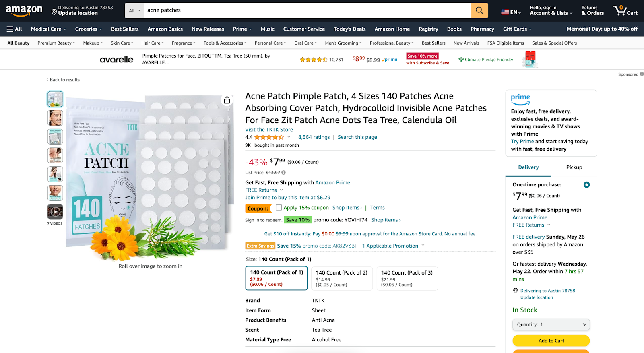Select the 140 Count Pack of 2 option
Screen dimensions: 644x353
tap(341, 278)
